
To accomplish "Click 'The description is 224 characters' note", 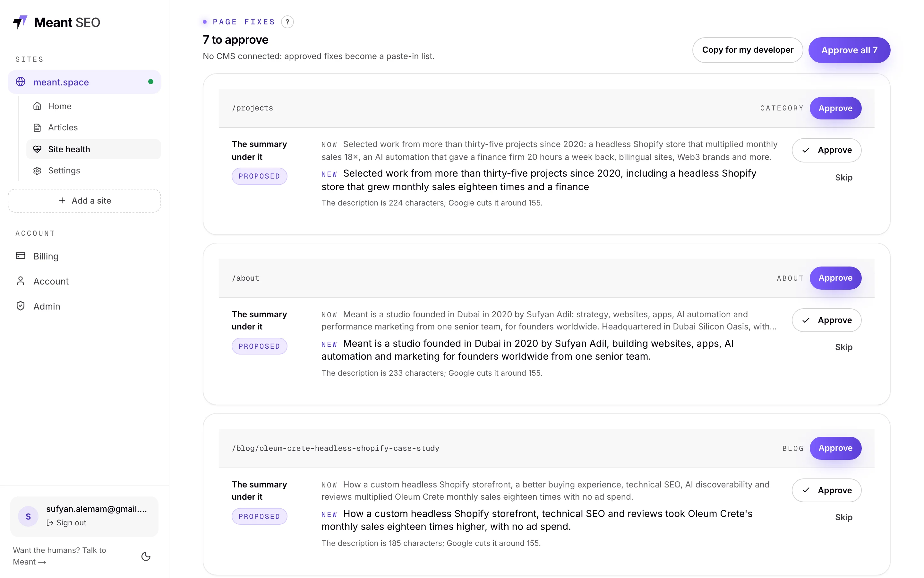I will click(432, 203).
